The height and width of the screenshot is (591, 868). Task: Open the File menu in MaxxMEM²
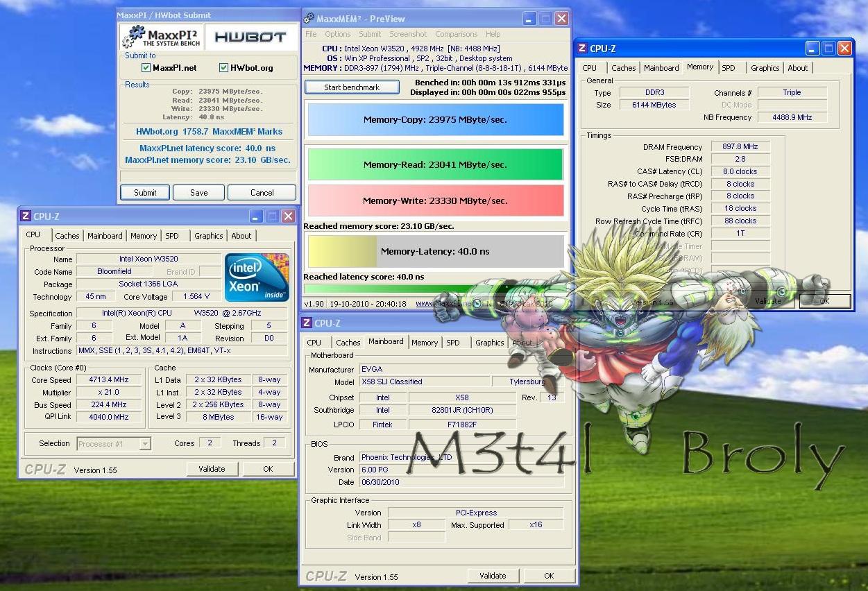tap(311, 34)
